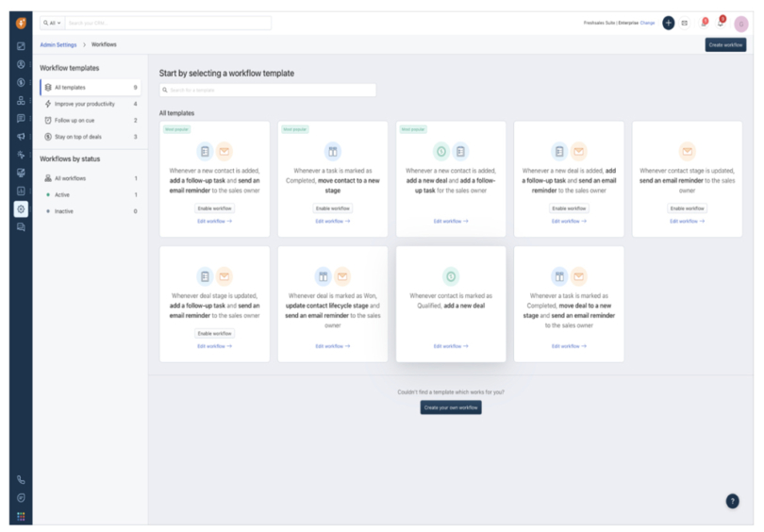Click the 'Create workflow' button
Viewport: 764px width, 532px height.
click(x=724, y=44)
